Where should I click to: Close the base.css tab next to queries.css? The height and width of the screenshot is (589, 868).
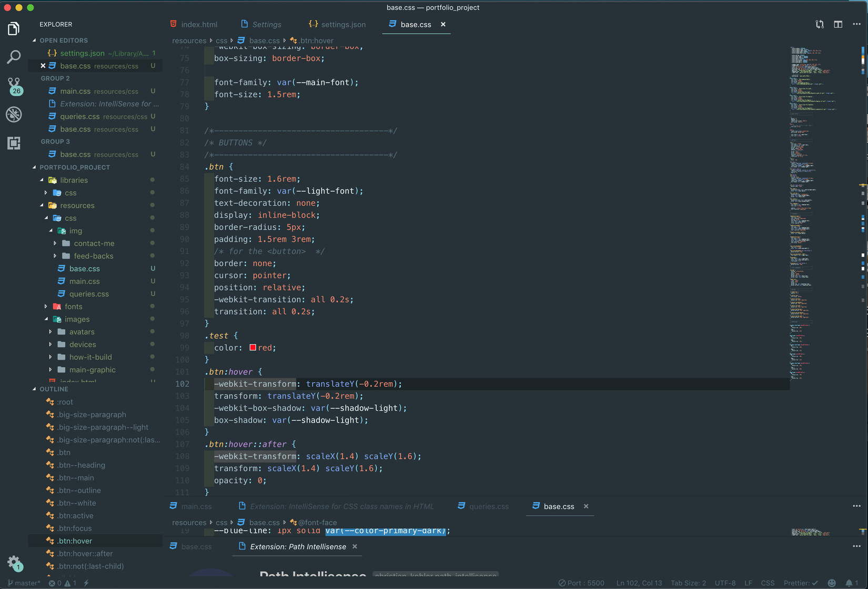[586, 506]
